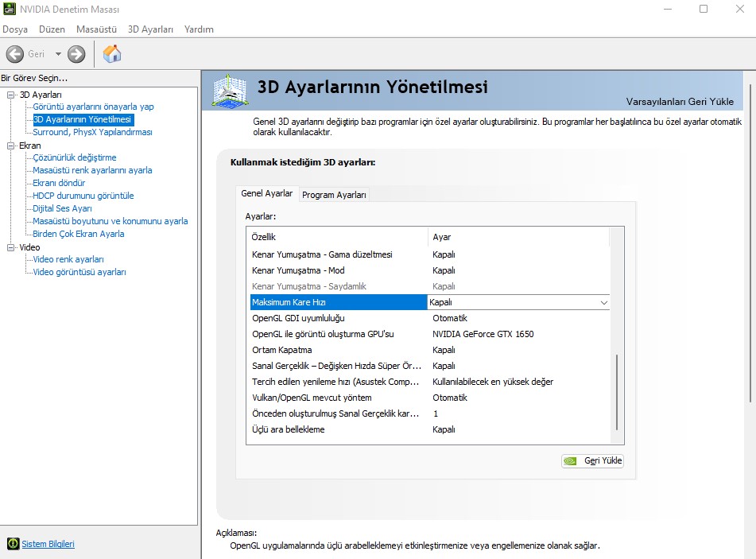The image size is (756, 559).
Task: Collapse the Ekran tree node
Action: [x=10, y=146]
